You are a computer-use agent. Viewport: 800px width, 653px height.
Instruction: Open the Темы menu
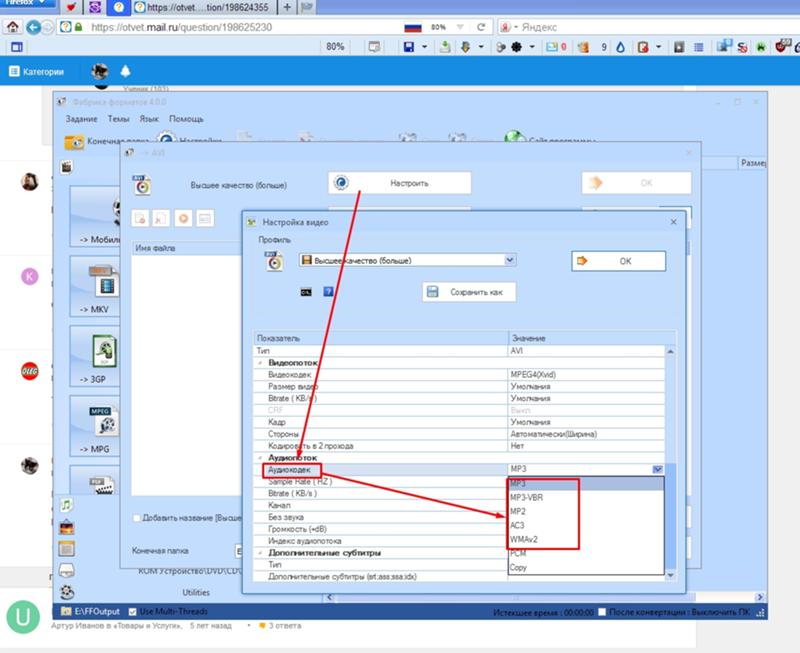point(118,119)
